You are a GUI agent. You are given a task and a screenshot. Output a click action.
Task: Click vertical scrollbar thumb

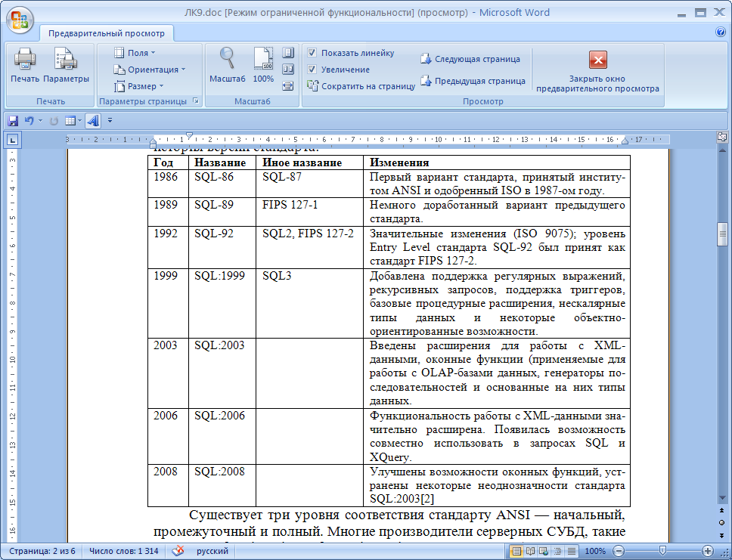721,235
